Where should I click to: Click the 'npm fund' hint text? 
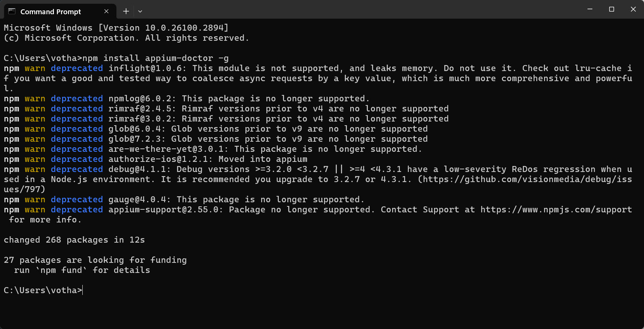coord(61,270)
